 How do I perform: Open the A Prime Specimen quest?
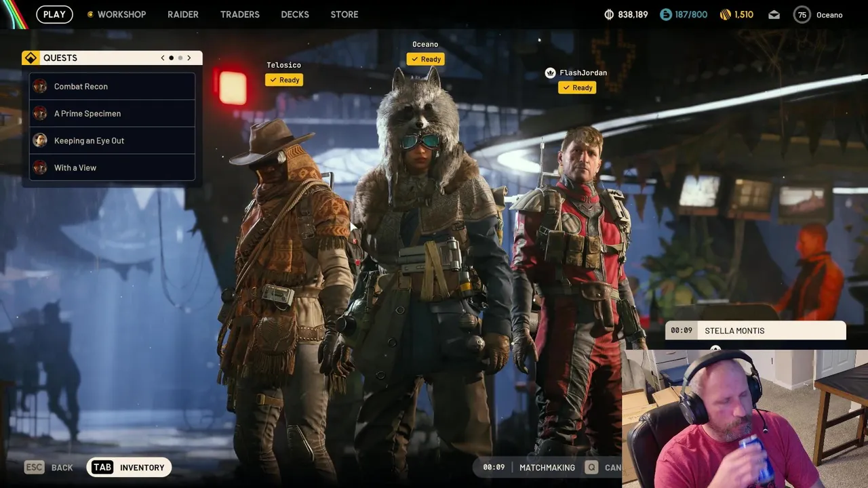click(x=112, y=113)
